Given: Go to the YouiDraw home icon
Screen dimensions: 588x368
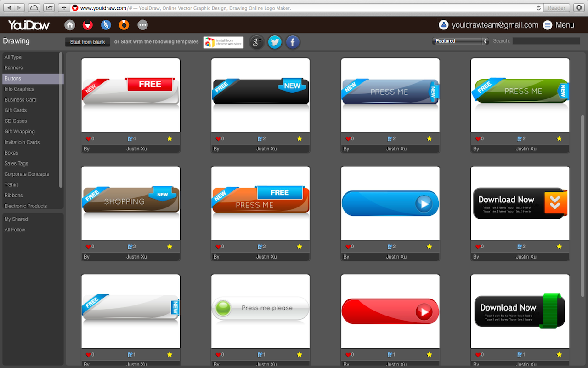Looking at the screenshot, I should (x=70, y=25).
